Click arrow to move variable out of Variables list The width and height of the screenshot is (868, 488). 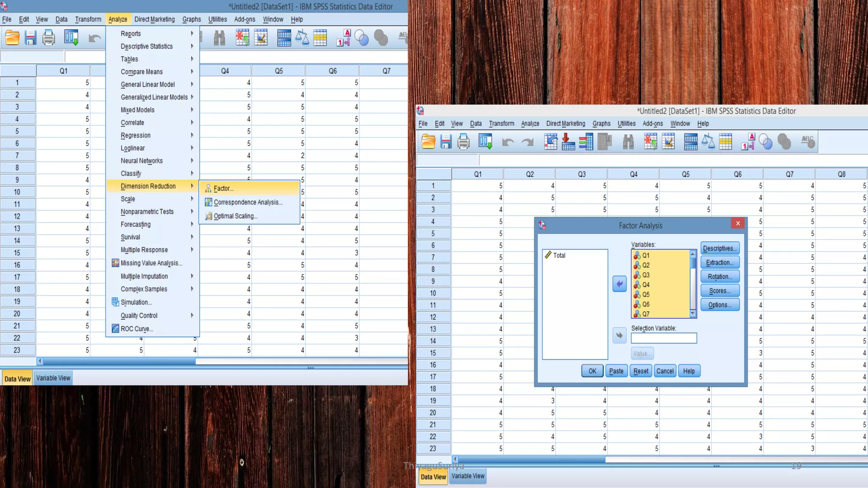tap(619, 284)
